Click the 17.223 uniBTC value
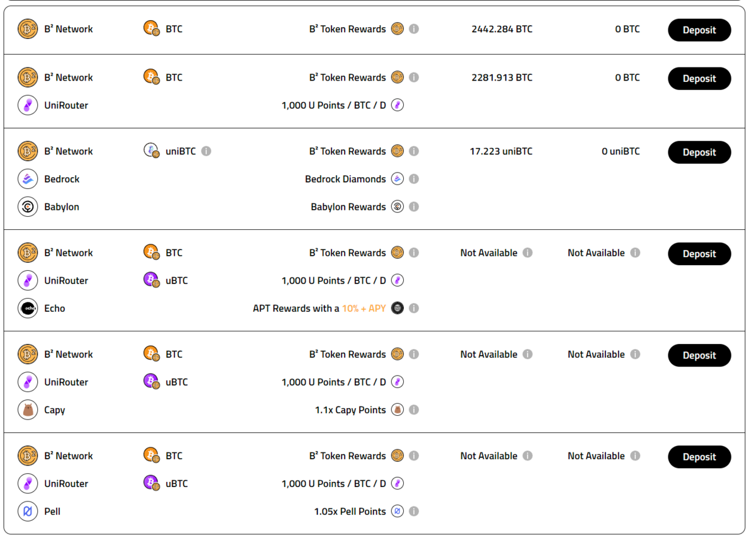 point(501,151)
